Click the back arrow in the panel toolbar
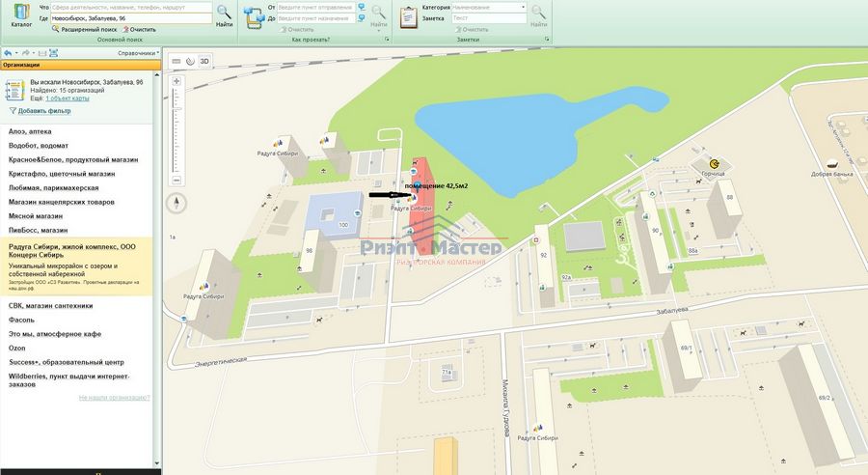868x475 pixels. [x=8, y=53]
